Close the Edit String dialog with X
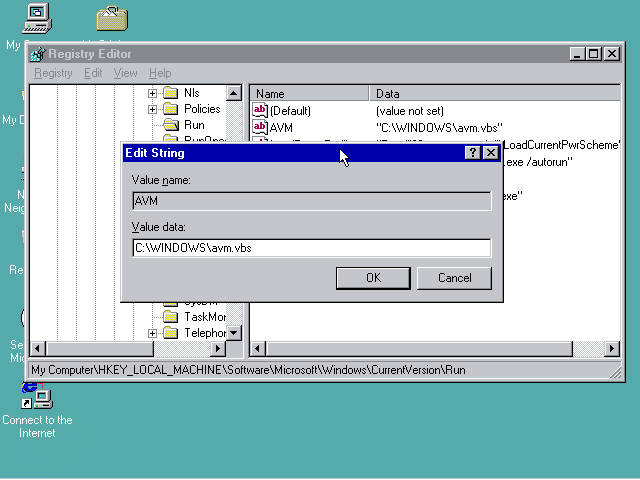This screenshot has width=640, height=480. click(491, 153)
